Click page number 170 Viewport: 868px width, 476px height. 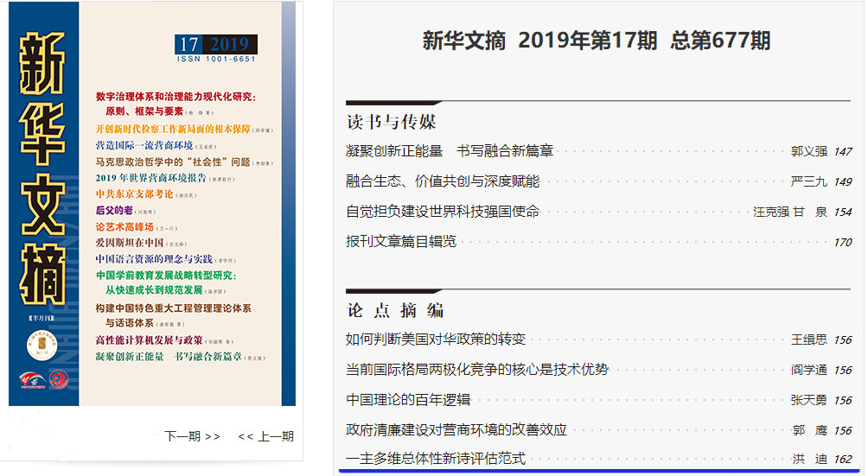pyautogui.click(x=843, y=242)
